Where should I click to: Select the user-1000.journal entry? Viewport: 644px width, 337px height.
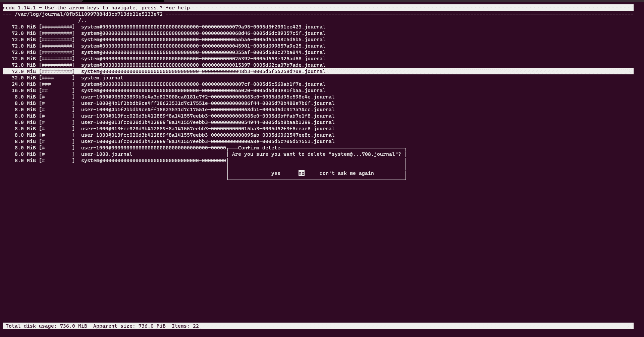106,154
